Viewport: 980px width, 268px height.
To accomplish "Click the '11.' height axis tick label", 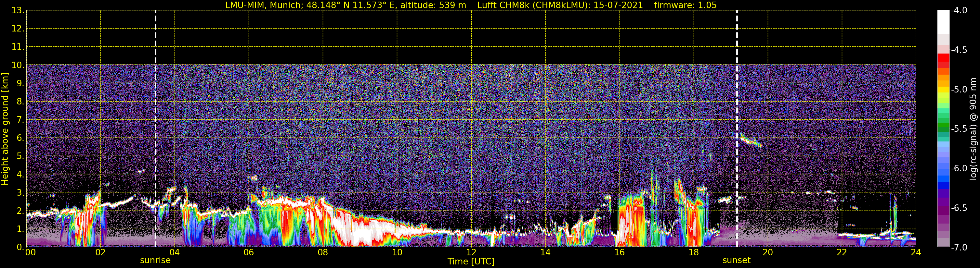I will (18, 47).
